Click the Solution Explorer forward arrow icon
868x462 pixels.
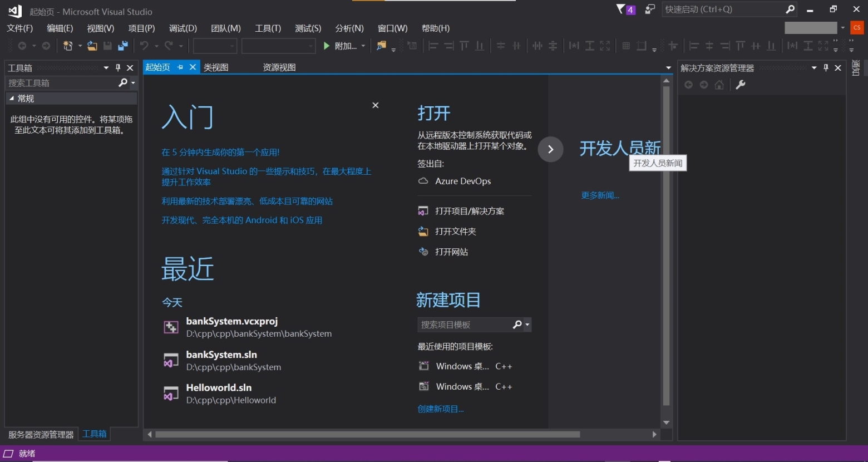click(704, 85)
